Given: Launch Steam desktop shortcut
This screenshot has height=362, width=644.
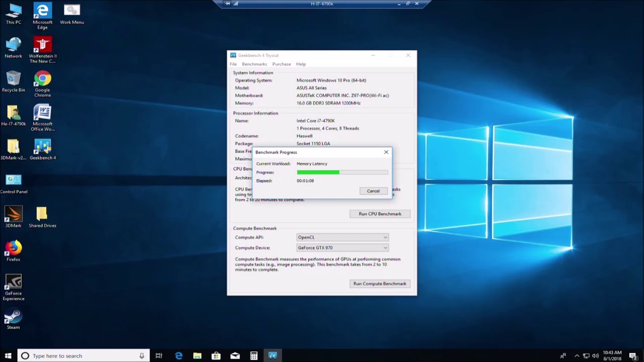Looking at the screenshot, I should point(14,319).
